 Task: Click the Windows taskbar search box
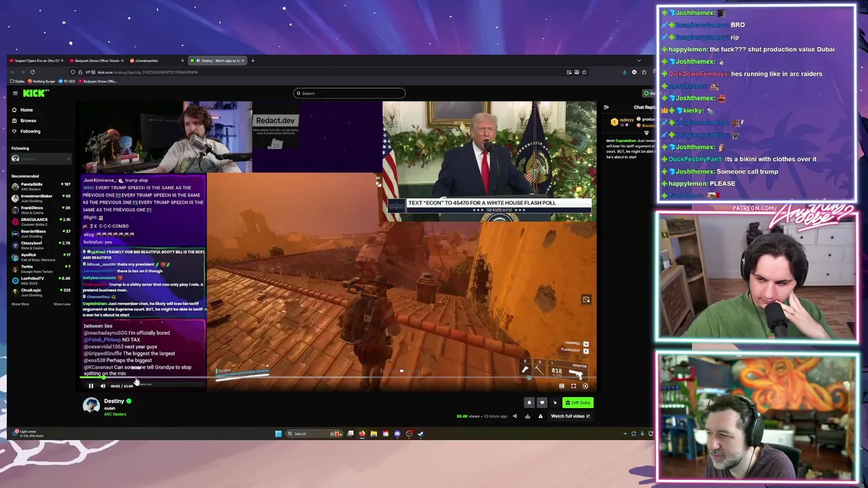(x=313, y=434)
